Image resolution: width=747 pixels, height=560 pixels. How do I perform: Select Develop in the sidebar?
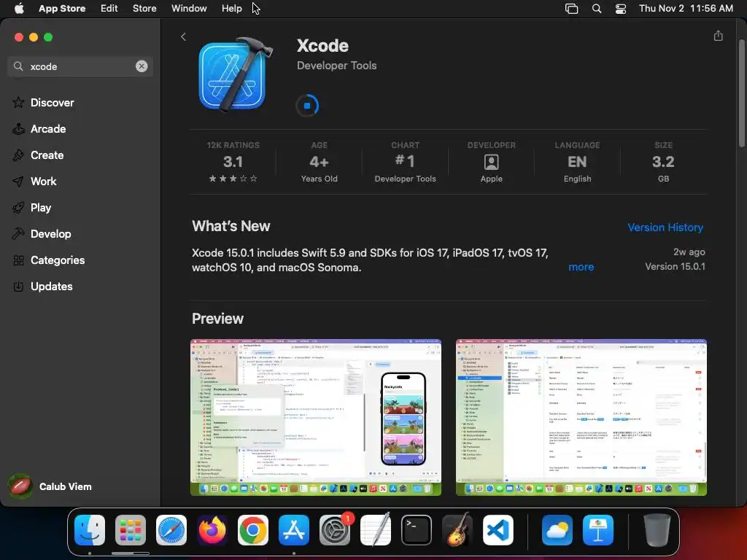50,233
